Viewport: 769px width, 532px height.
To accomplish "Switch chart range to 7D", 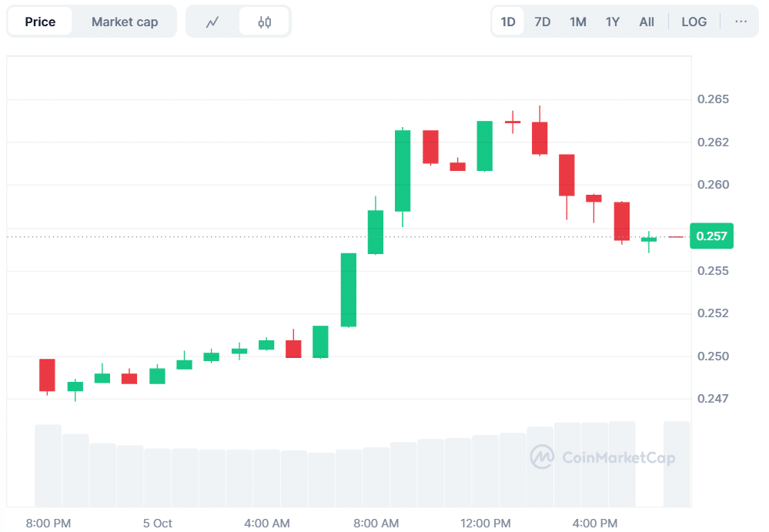I will (x=543, y=22).
